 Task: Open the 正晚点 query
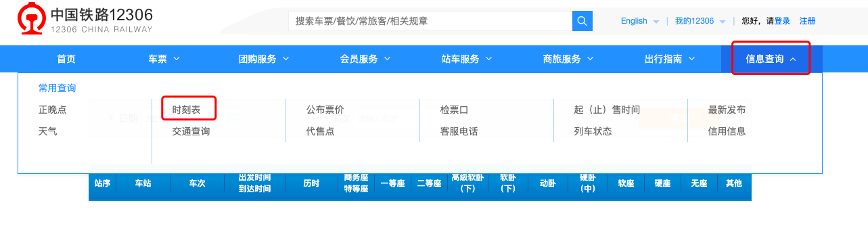53,110
